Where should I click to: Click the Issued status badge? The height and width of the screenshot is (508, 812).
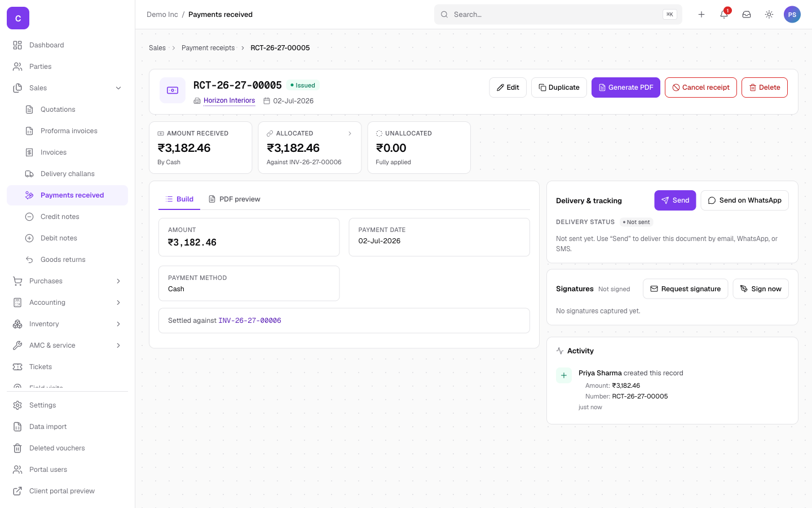303,85
